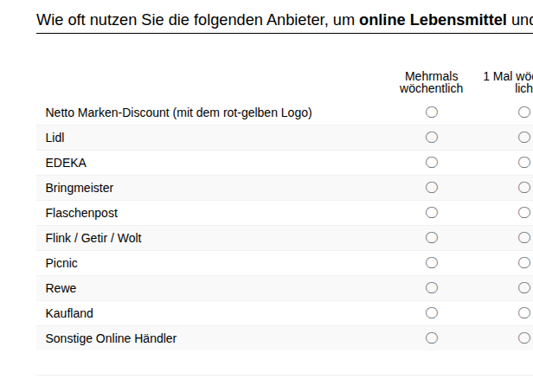Screen dimensions: 533x392
Task: Pick '1 Mal wöchentlich' for EDEKA
Action: pos(523,163)
